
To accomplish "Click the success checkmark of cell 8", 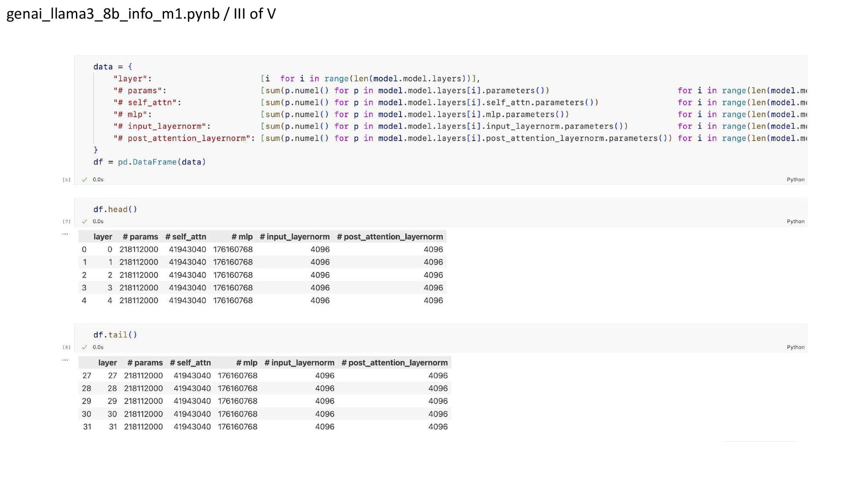I will point(84,347).
